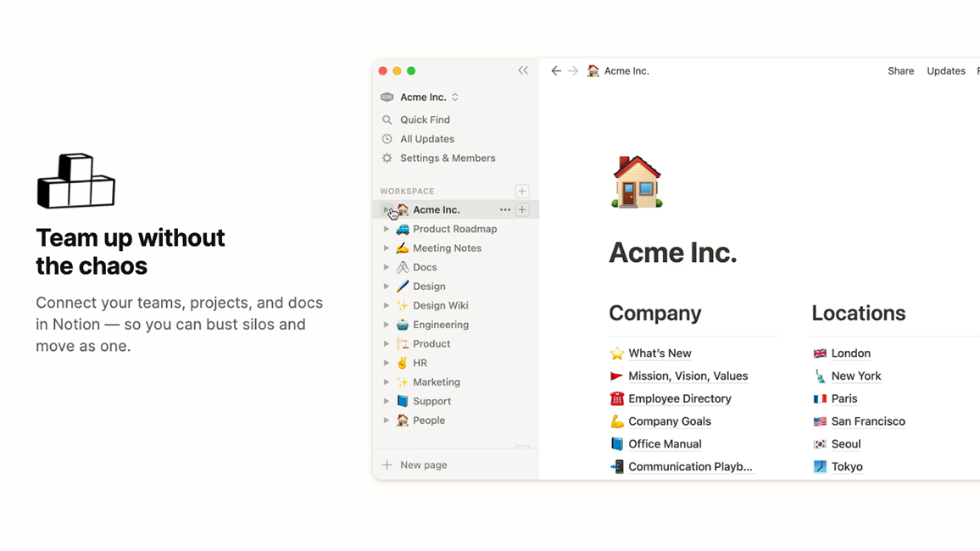Open the Employee Directory page

(x=679, y=398)
